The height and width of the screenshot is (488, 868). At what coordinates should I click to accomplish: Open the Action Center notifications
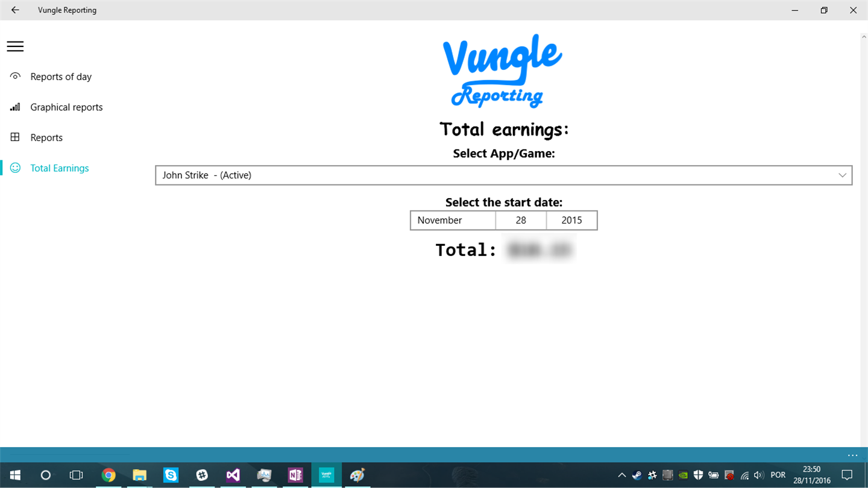coord(847,475)
